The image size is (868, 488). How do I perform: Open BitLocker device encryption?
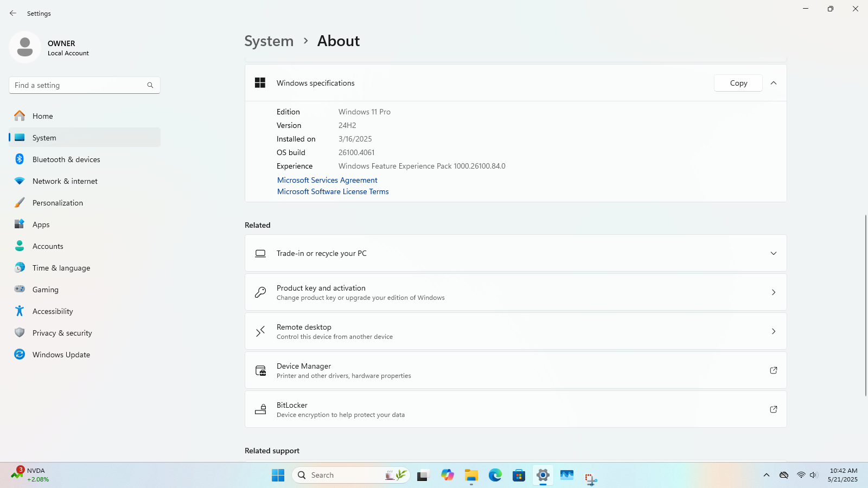(515, 409)
